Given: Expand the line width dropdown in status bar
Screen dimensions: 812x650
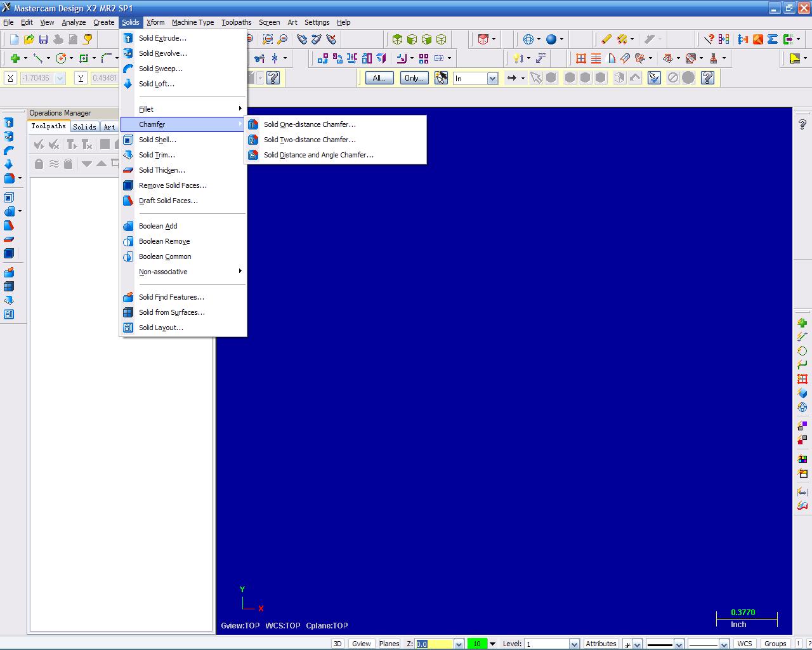Looking at the screenshot, I should (724, 644).
